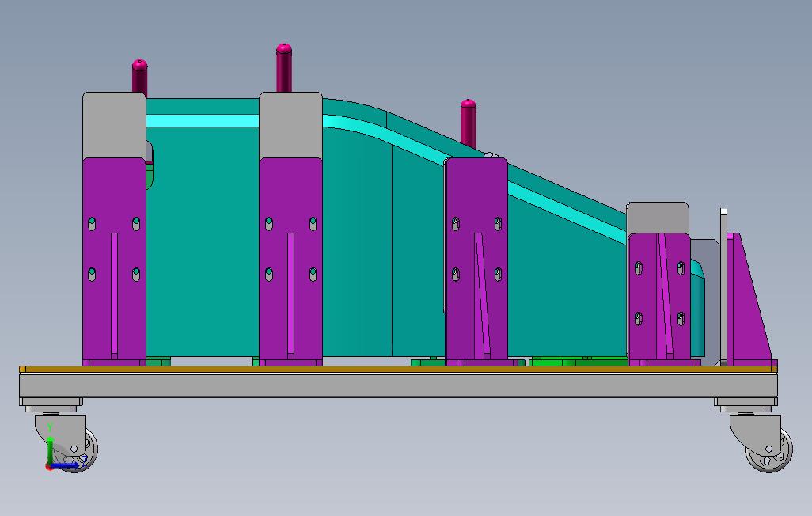Click the blue axis arrow of the coordinate triad
This screenshot has height=516, width=812.
66,465
